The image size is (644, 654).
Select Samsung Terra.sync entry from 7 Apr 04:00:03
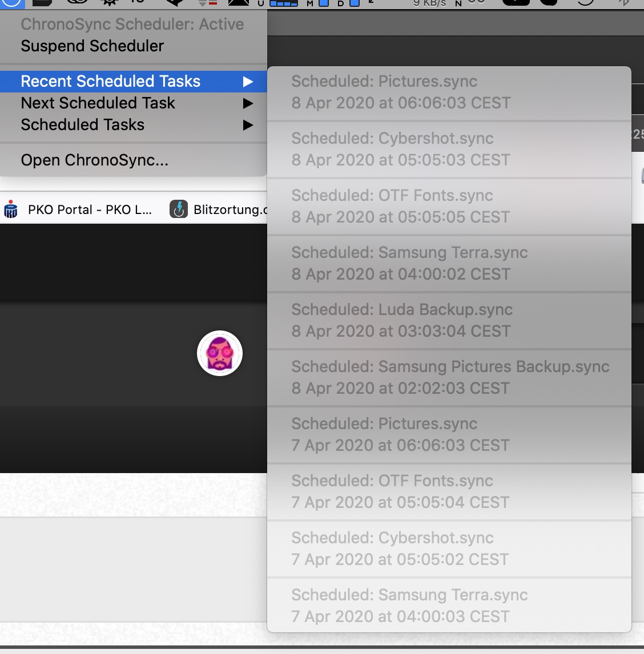449,607
